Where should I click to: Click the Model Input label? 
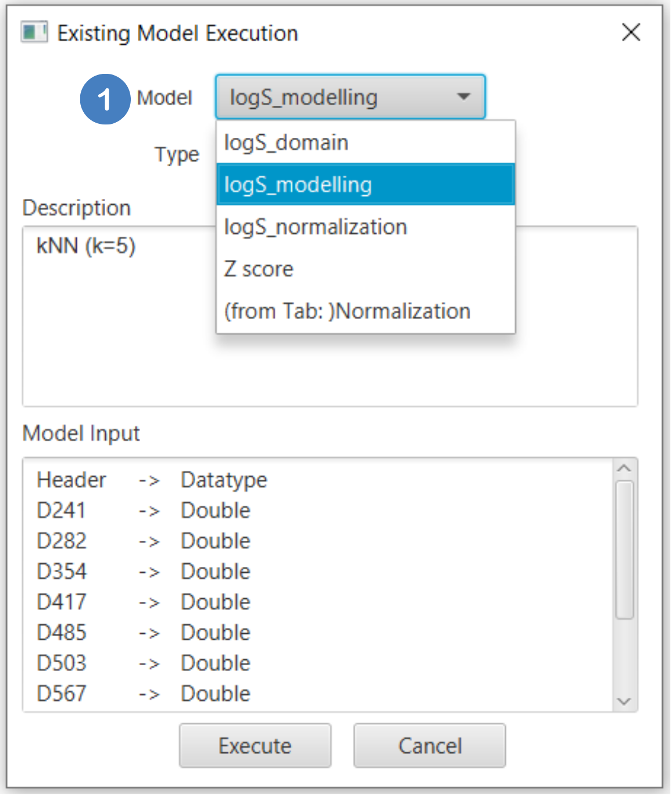[x=81, y=434]
